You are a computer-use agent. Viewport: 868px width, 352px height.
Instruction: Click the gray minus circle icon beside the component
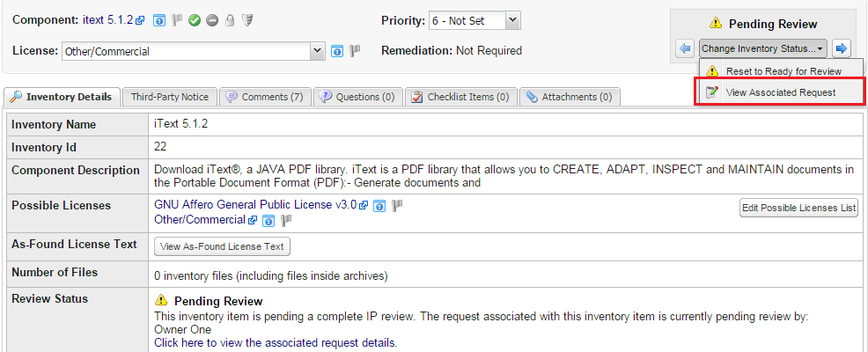click(x=212, y=20)
